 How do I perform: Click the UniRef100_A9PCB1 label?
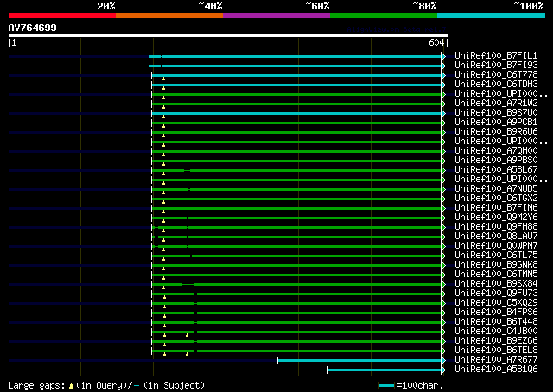click(496, 123)
